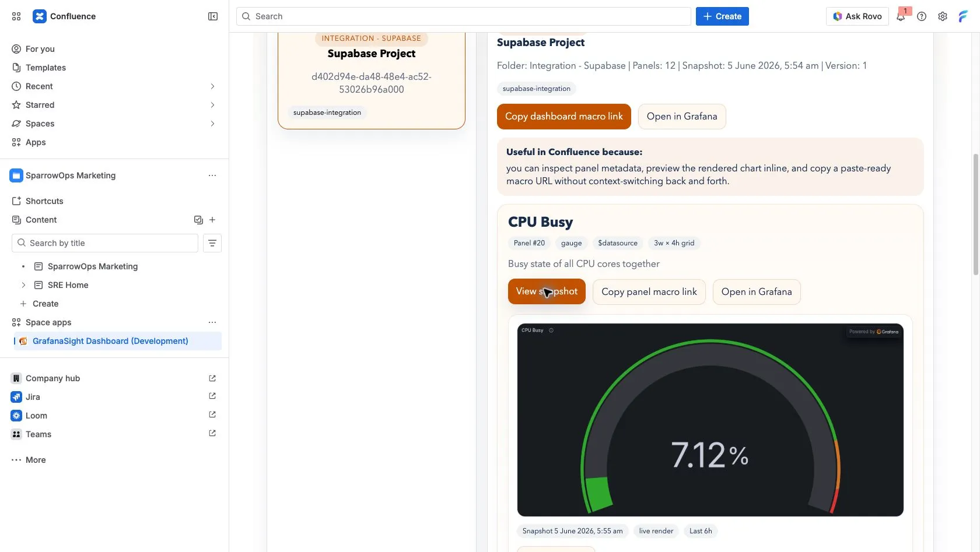Open the settings gear icon

click(943, 16)
